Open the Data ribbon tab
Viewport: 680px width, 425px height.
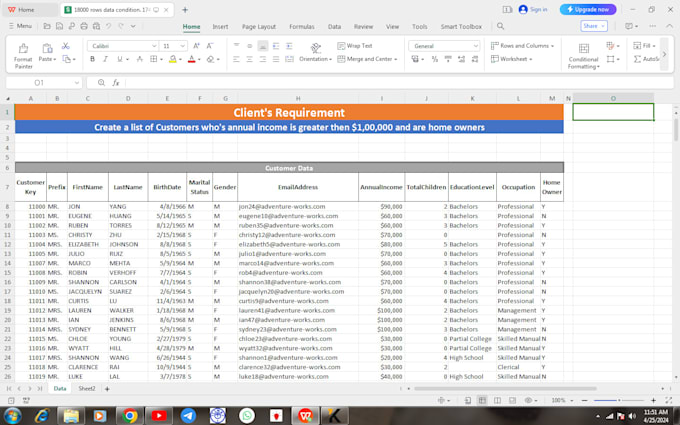click(334, 27)
